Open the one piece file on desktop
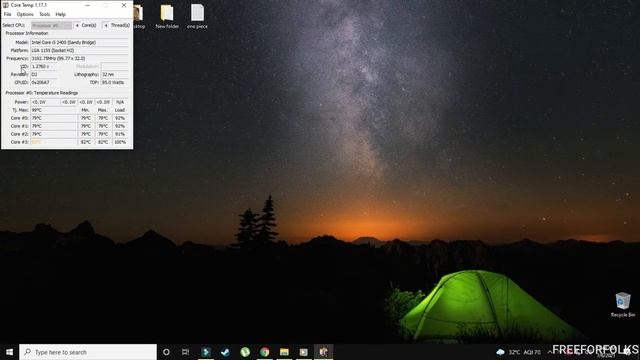Viewport: 640px width, 360px height. click(x=197, y=17)
